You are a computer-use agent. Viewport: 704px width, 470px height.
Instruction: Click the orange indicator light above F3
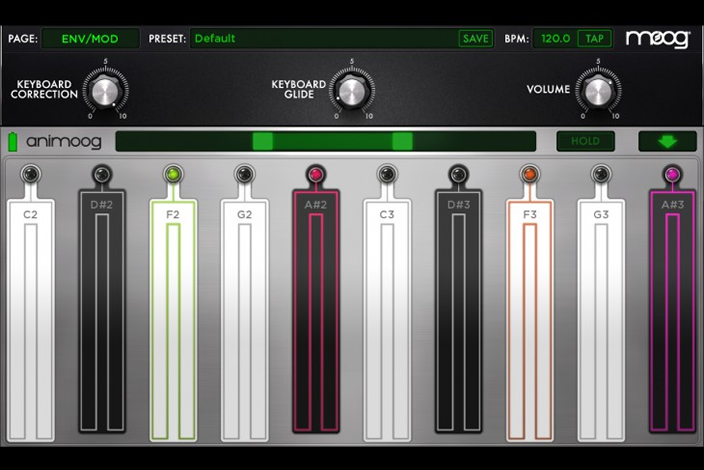click(530, 174)
